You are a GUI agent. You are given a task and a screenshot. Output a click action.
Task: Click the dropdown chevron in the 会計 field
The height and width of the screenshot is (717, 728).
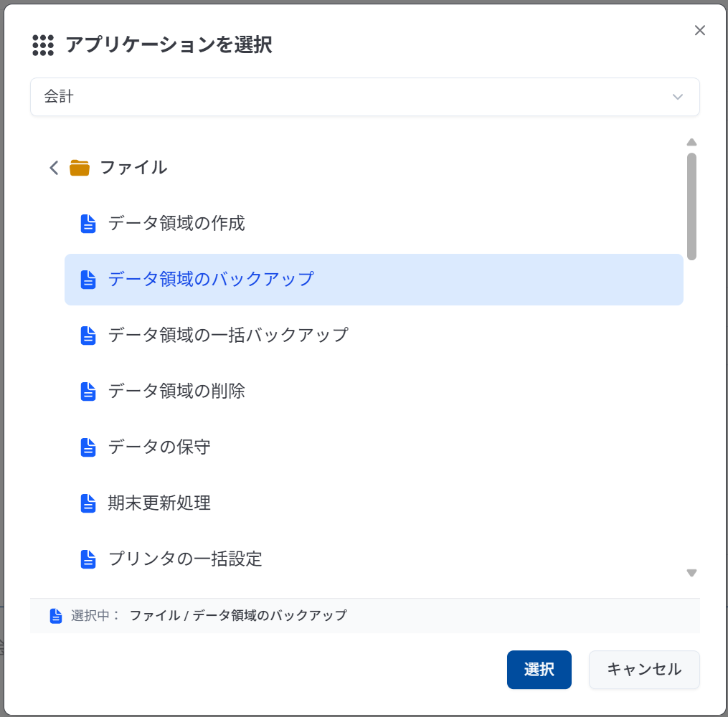click(x=677, y=97)
